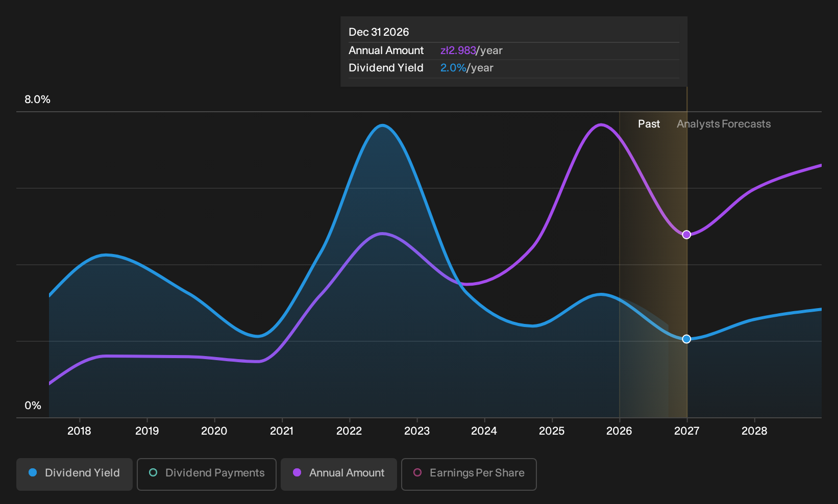The image size is (838, 504).
Task: Click the 2028 axis label
Action: (754, 431)
